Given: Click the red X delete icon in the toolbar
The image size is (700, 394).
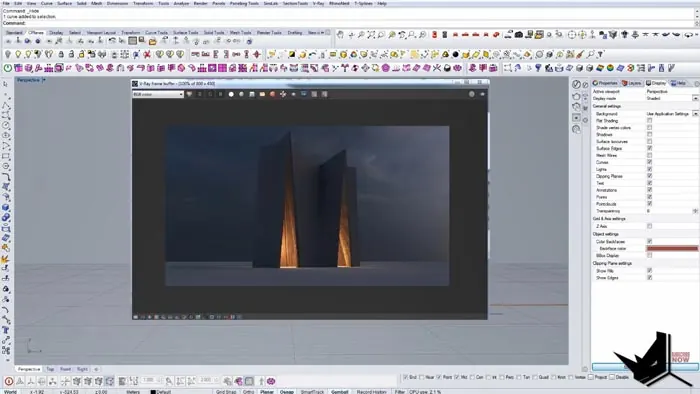Looking at the screenshot, I should click(x=146, y=54).
